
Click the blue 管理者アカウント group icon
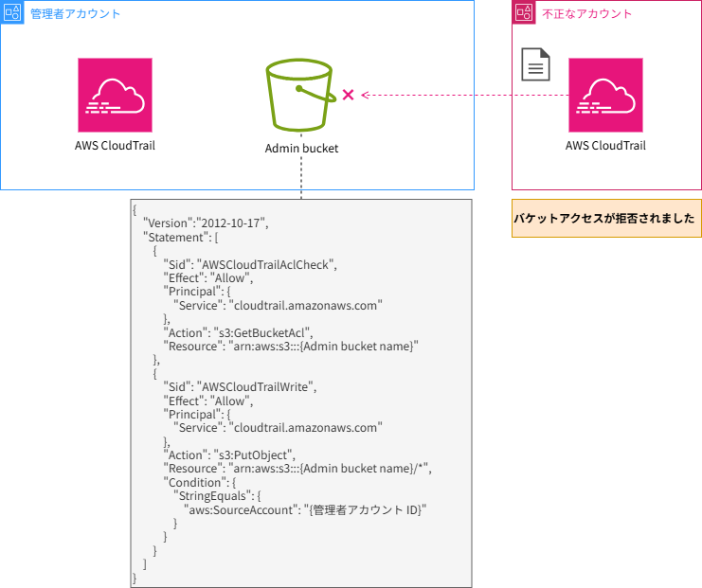(x=12, y=13)
